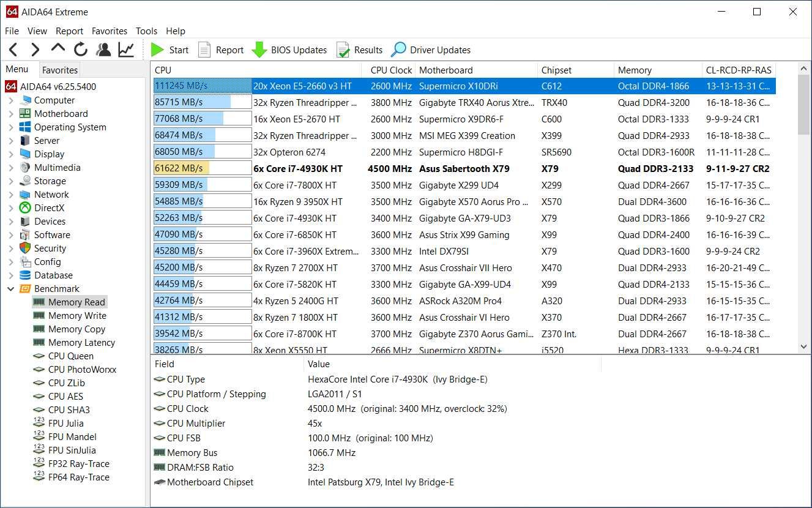Open the File menu
Screen dimensions: 812x508
pyautogui.click(x=12, y=31)
